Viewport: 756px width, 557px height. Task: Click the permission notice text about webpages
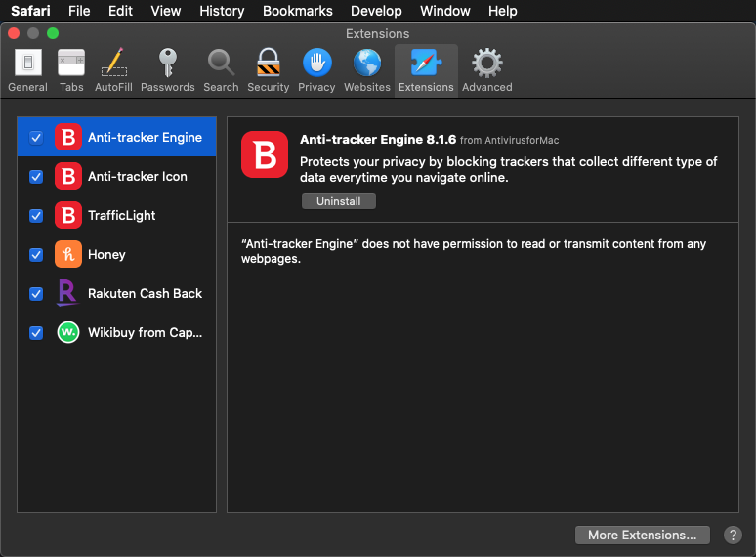tap(474, 251)
